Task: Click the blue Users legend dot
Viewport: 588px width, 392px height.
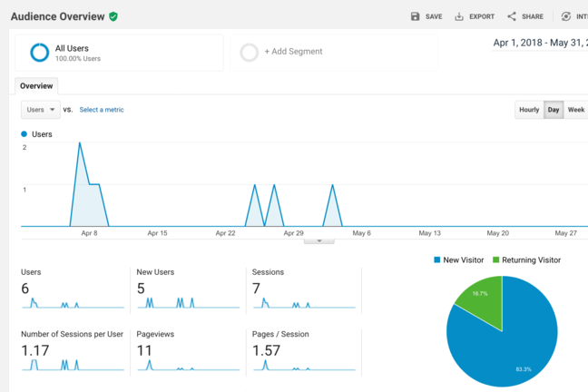Action: point(24,134)
